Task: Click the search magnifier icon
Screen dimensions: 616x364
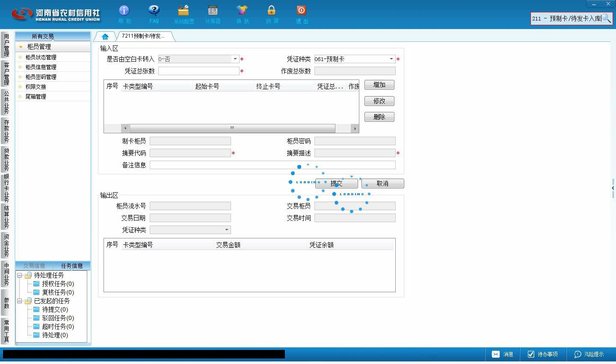Action: tap(606, 18)
